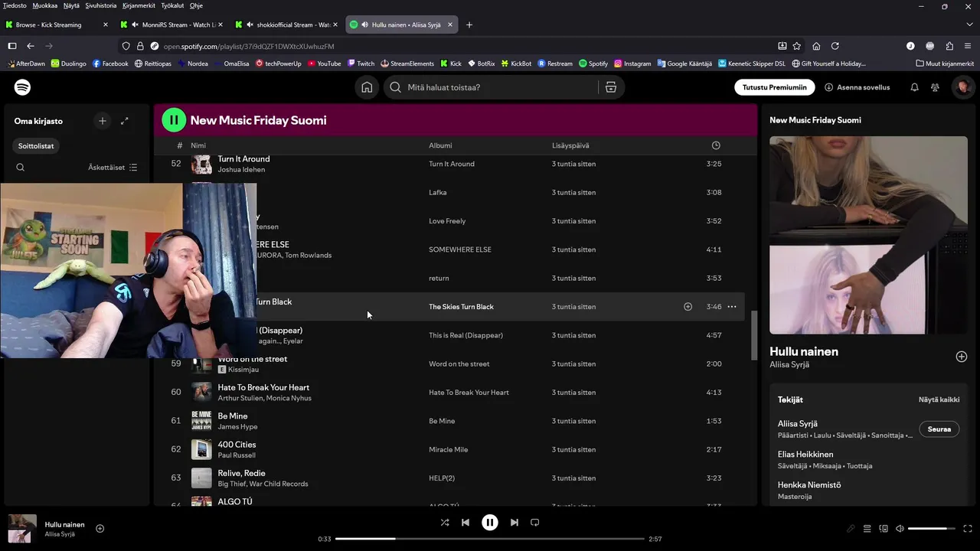The image size is (980, 551).
Task: Open the Aliisa Syrjä artist link under Hullu nainen
Action: click(x=789, y=365)
